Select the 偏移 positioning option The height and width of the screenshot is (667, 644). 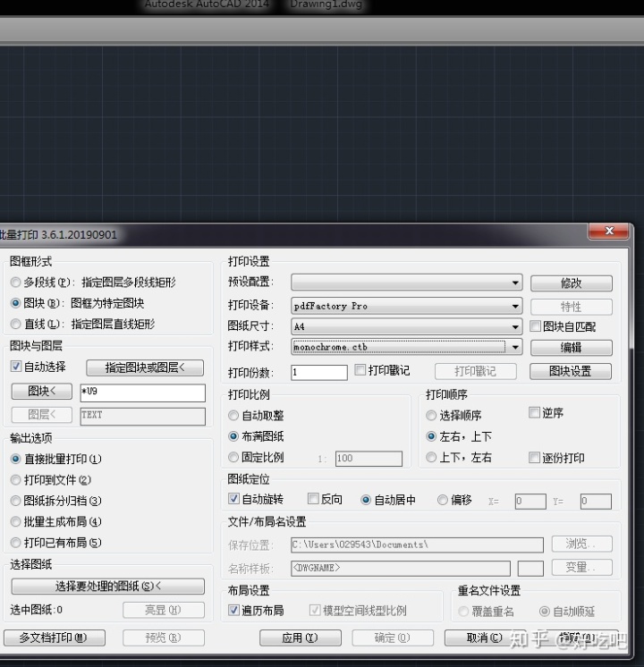pyautogui.click(x=443, y=501)
